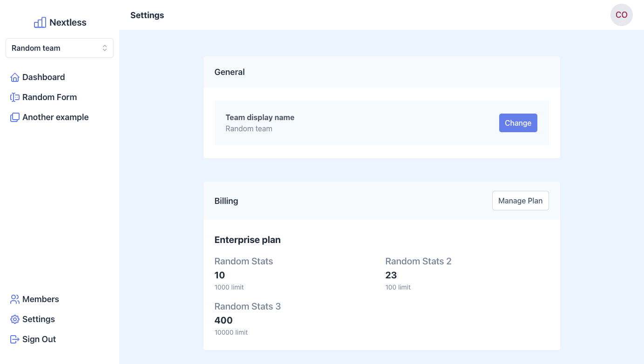This screenshot has width=644, height=364.
Task: Expand the team switcher chevron control
Action: pyautogui.click(x=106, y=48)
